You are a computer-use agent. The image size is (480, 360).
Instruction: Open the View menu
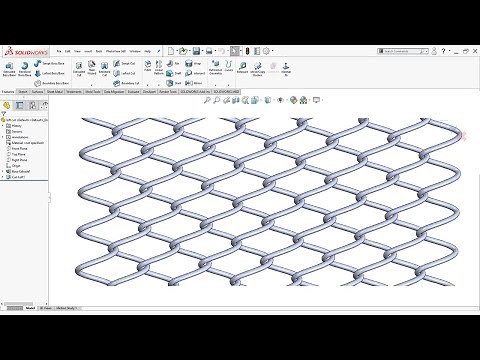pos(77,51)
